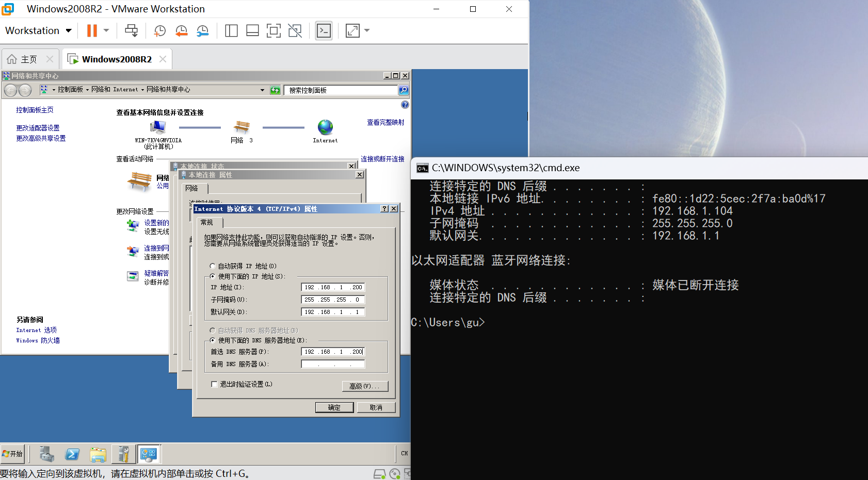
Task: Select 使用下面的 IP 地址 radio button
Action: (x=213, y=276)
